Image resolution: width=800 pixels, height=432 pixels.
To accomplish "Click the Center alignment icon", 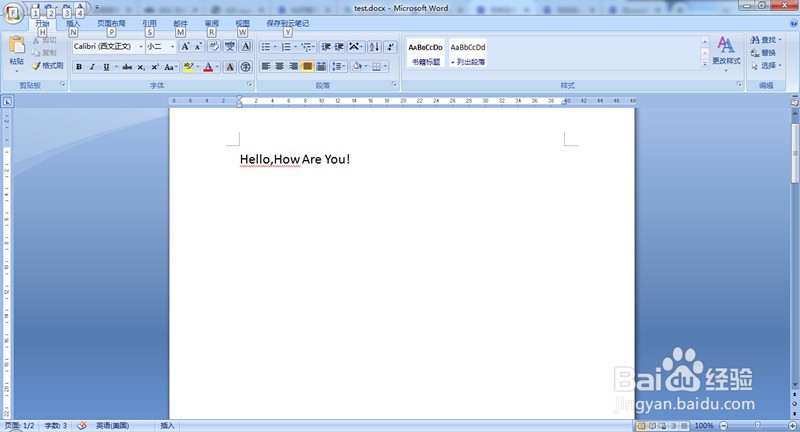I will coord(280,66).
